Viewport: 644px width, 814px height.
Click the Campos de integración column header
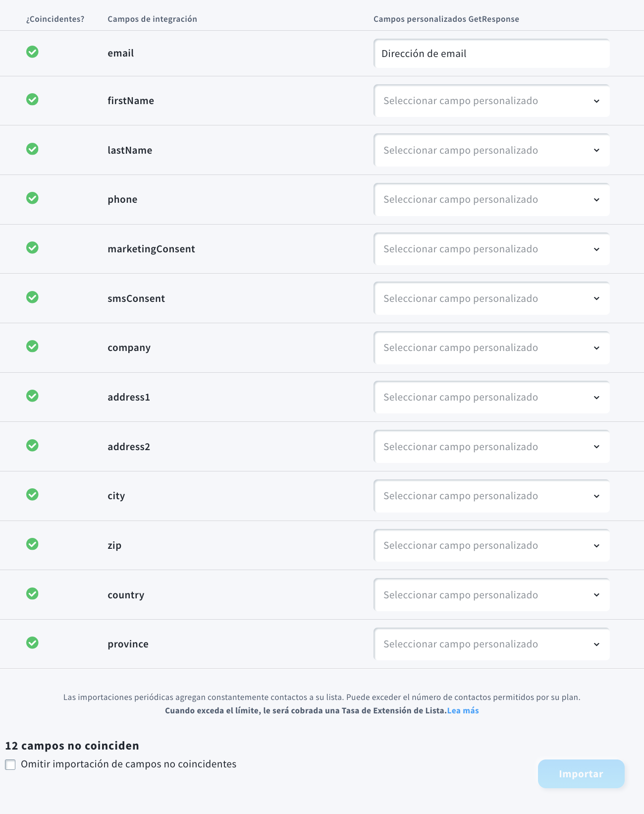152,19
